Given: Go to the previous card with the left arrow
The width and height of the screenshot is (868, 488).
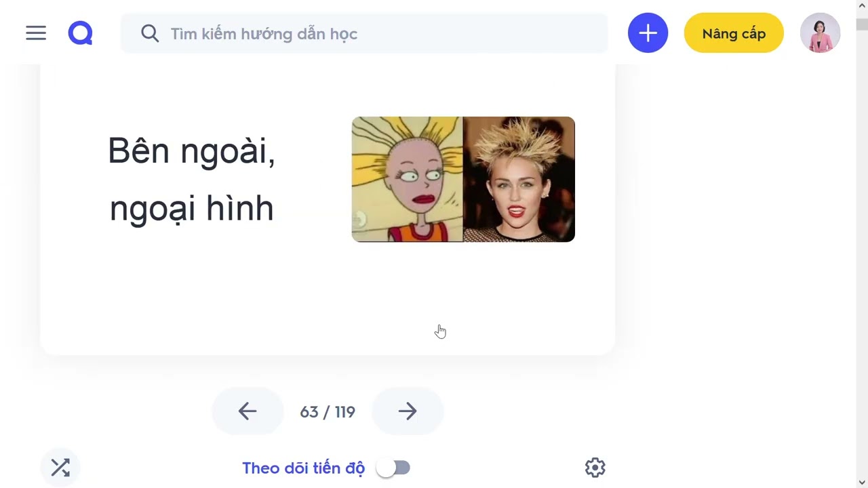Looking at the screenshot, I should point(248,411).
